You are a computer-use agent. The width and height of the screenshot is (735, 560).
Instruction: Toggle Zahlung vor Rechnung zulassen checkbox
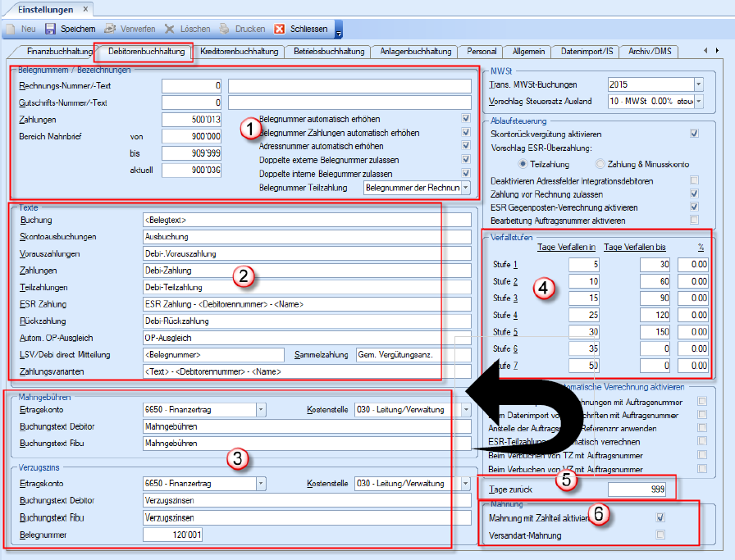click(x=694, y=193)
